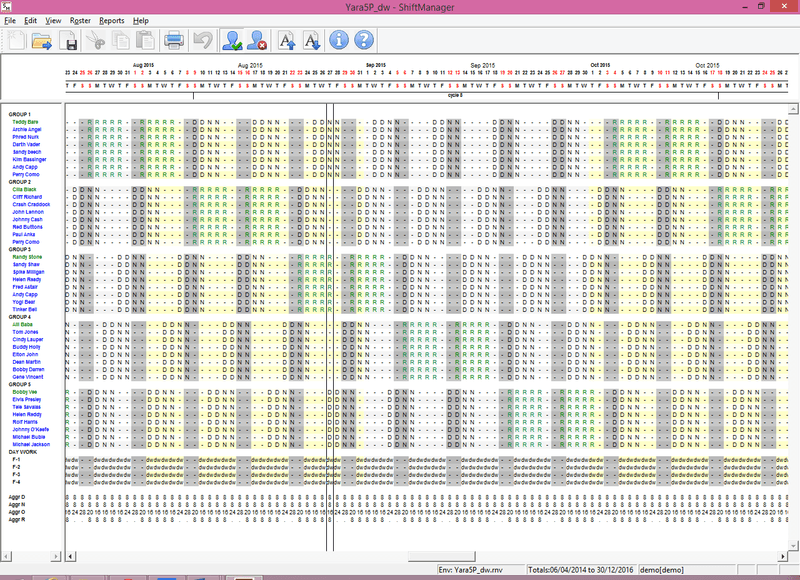Select employee Johnny Cash
800x580 pixels.
(28, 219)
